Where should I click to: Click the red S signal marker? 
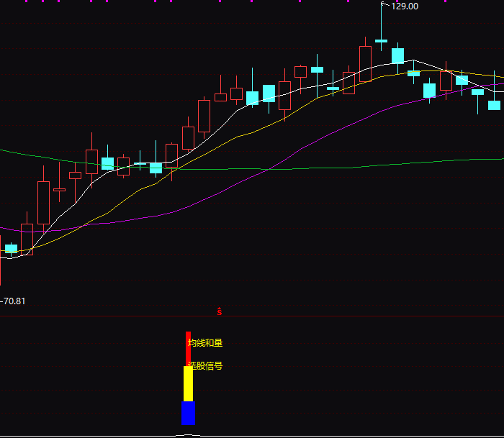[x=219, y=311]
